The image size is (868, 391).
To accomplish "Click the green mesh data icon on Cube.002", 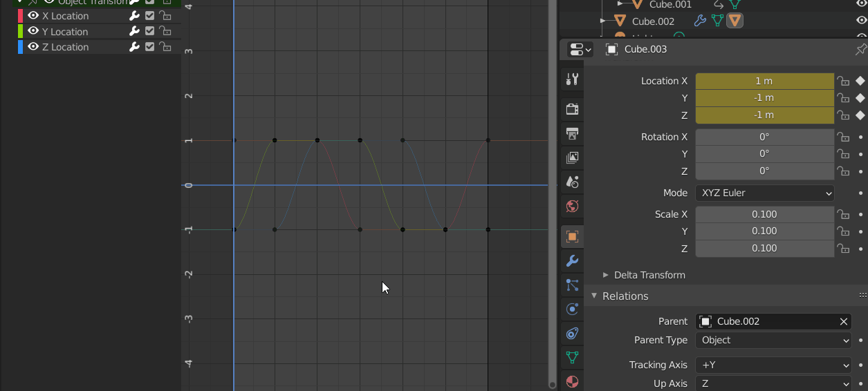I will 717,21.
